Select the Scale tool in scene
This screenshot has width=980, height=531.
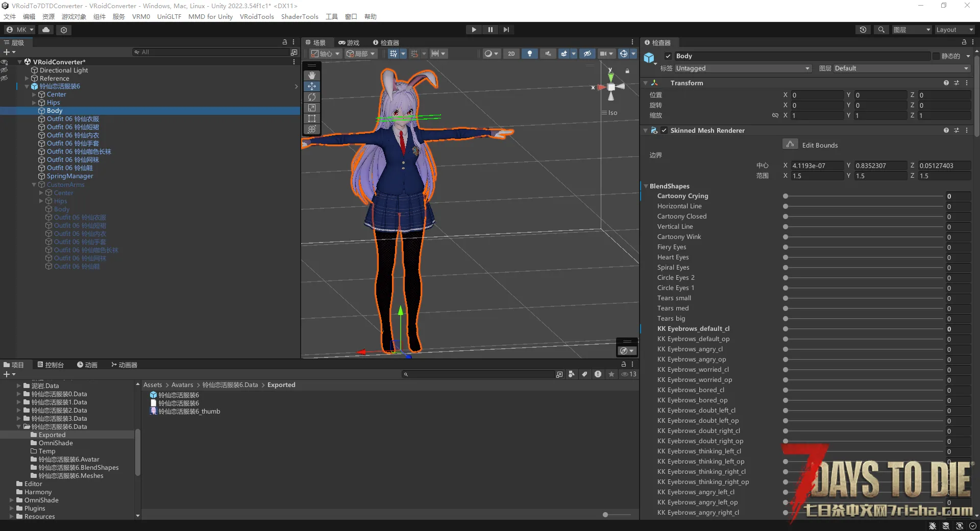point(312,108)
